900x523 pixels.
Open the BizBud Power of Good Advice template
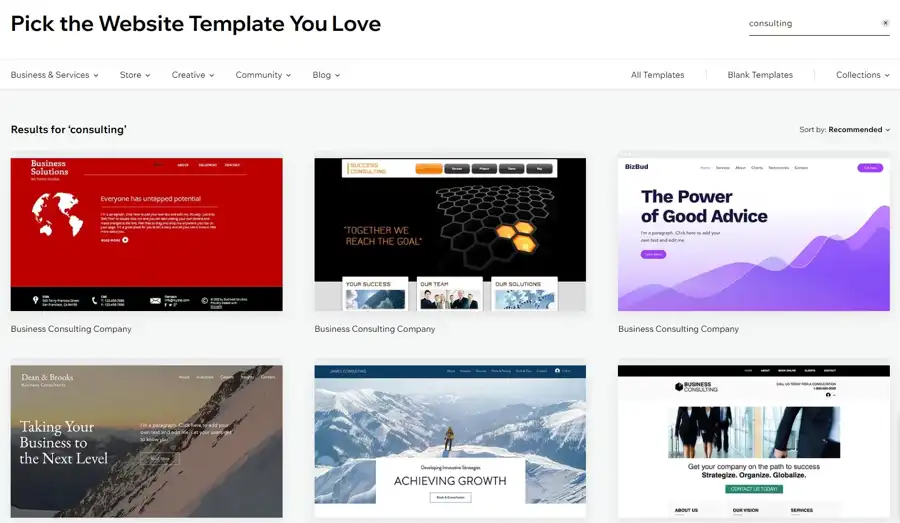pos(754,234)
